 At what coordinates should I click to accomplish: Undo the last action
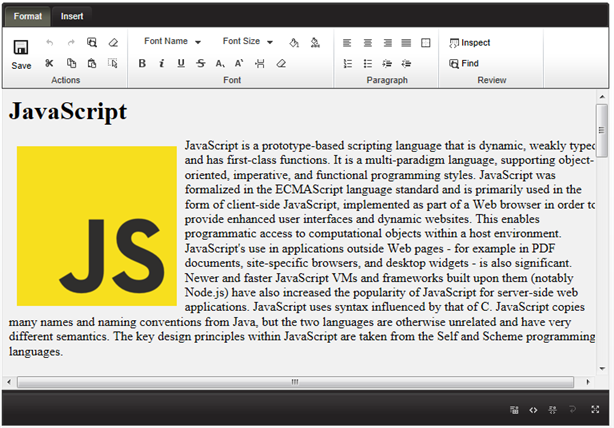49,42
